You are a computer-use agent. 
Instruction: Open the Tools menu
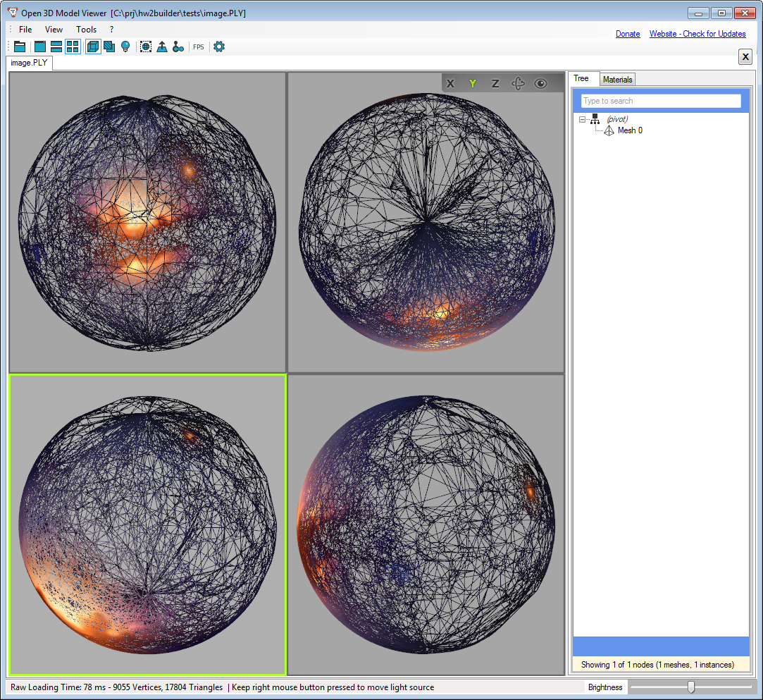(x=87, y=30)
